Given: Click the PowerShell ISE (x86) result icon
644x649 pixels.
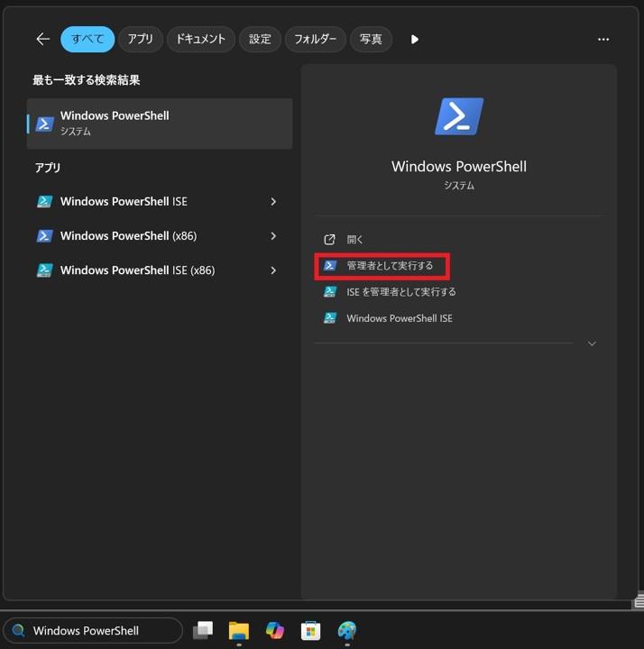Looking at the screenshot, I should click(45, 270).
